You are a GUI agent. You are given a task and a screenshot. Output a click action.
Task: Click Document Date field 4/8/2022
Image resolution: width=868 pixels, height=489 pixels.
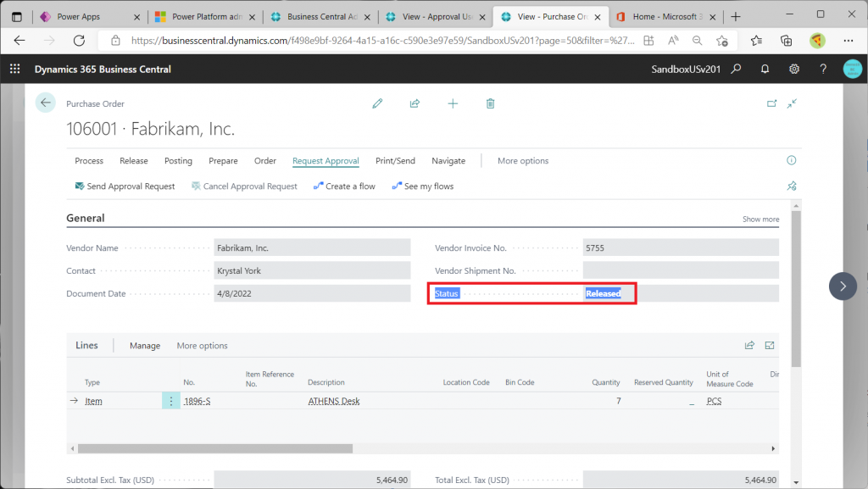[312, 293]
